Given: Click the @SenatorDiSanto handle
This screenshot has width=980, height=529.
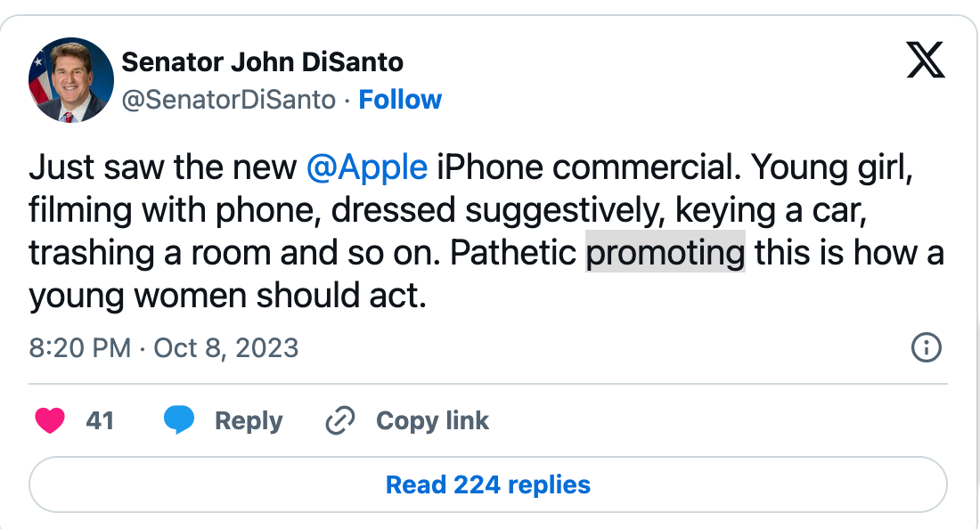Looking at the screenshot, I should coord(228,100).
